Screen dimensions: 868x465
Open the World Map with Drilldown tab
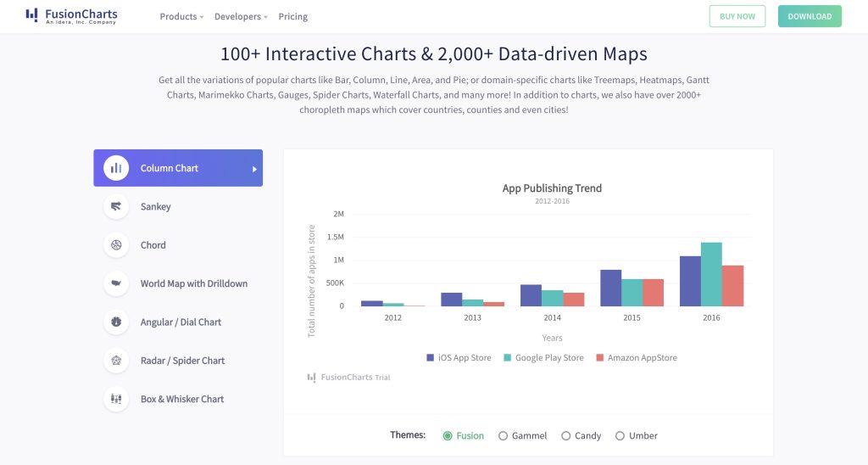coord(178,283)
